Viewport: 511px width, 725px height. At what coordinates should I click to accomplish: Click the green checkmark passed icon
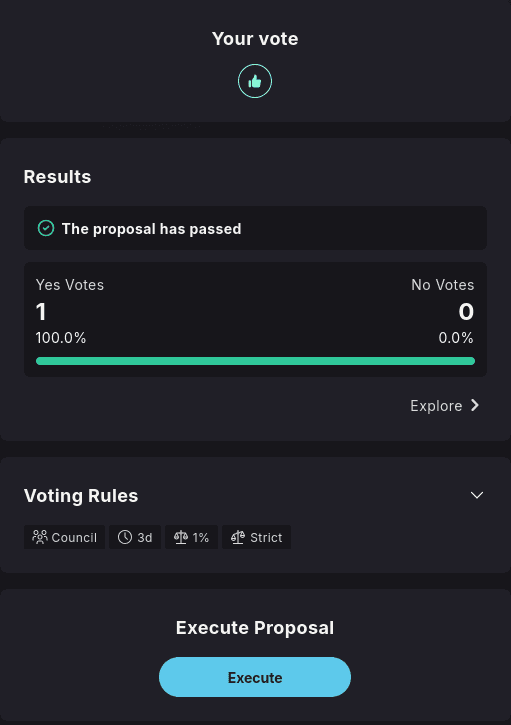(x=46, y=228)
